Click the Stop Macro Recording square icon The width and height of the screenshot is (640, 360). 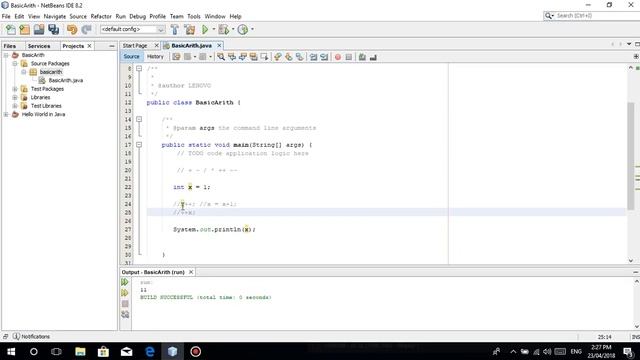point(349,57)
